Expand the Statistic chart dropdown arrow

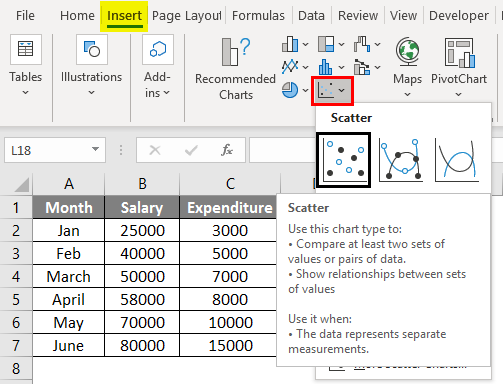pos(341,67)
